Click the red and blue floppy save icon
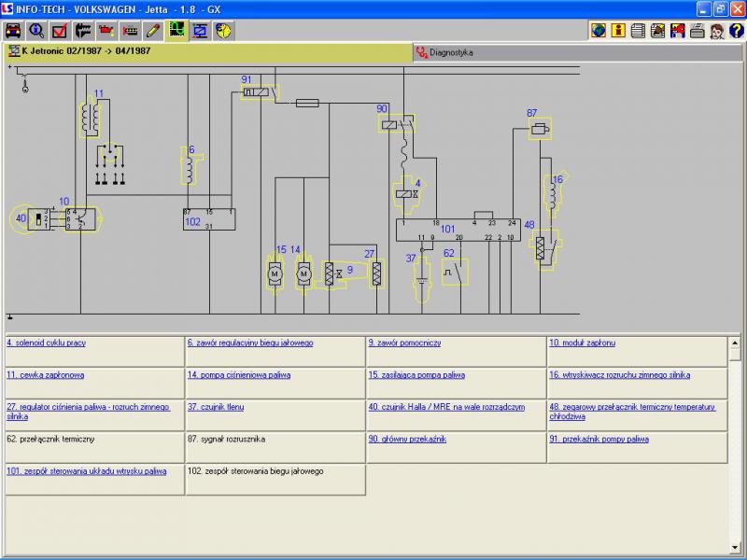747x560 pixels. pyautogui.click(x=678, y=31)
